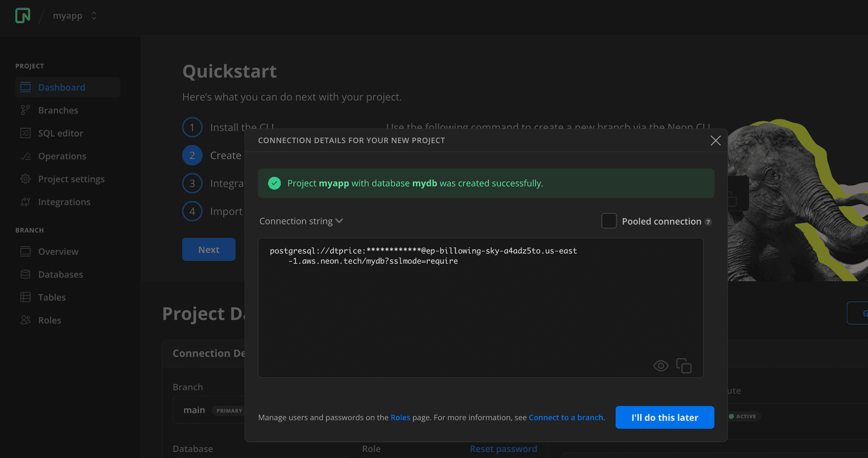Open the Databases branch section
This screenshot has width=868, height=458.
pyautogui.click(x=60, y=274)
